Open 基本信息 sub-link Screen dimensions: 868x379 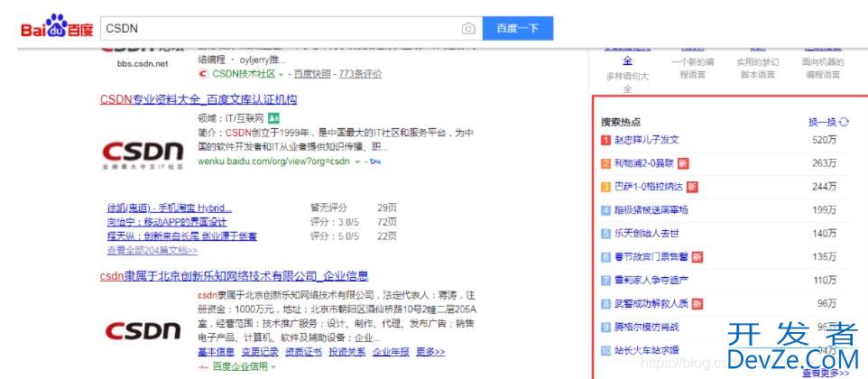(x=216, y=352)
